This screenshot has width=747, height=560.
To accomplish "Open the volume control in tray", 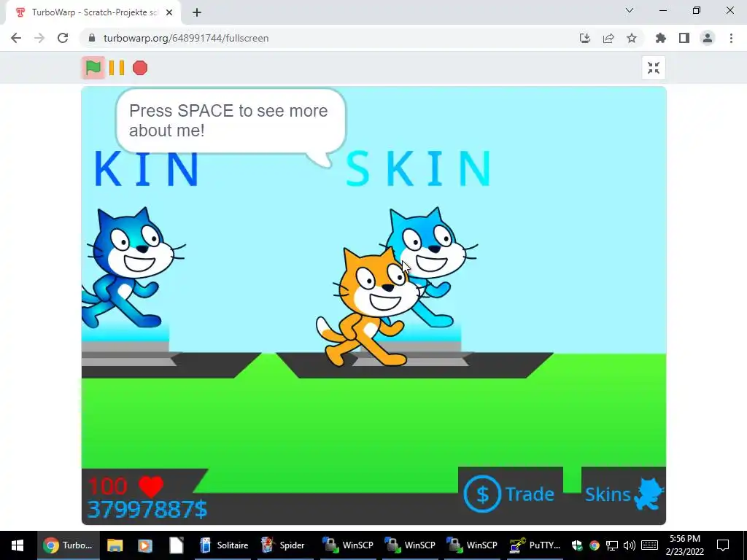I will point(630,545).
